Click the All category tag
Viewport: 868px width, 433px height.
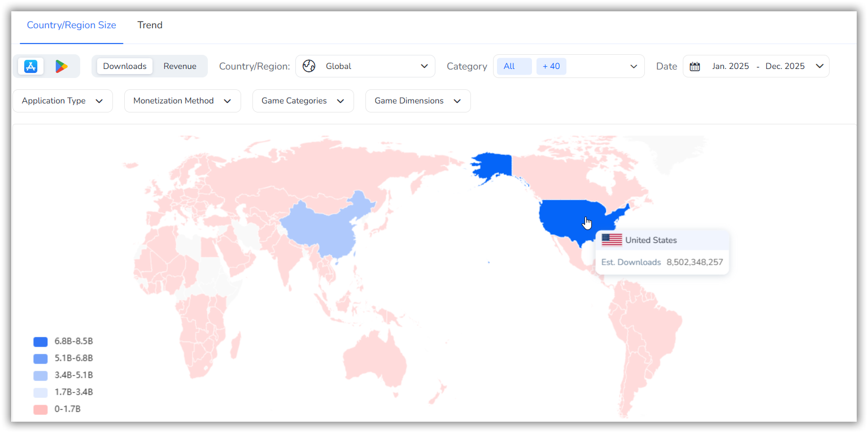coord(509,66)
